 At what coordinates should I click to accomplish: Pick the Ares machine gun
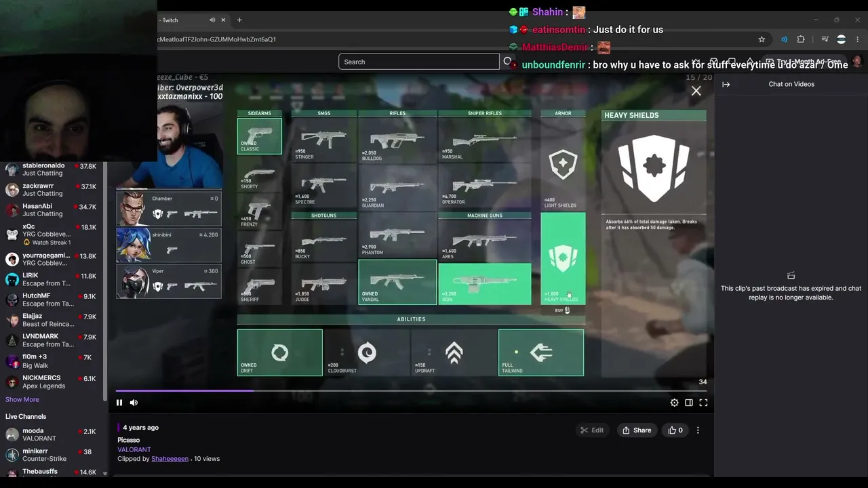coord(485,240)
